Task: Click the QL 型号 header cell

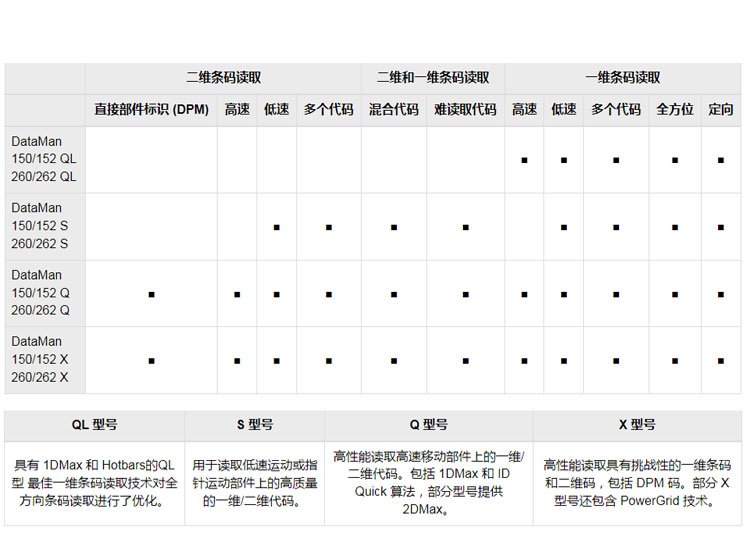Action: coord(94,425)
